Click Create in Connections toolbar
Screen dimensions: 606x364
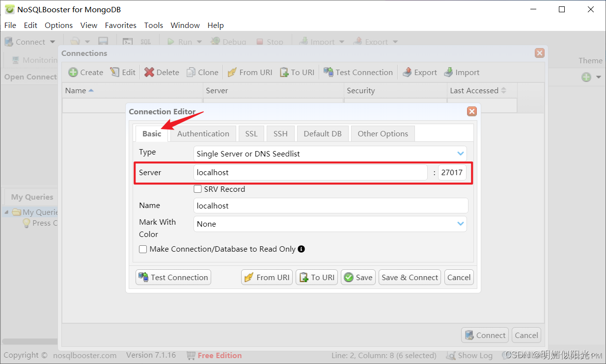tap(86, 72)
